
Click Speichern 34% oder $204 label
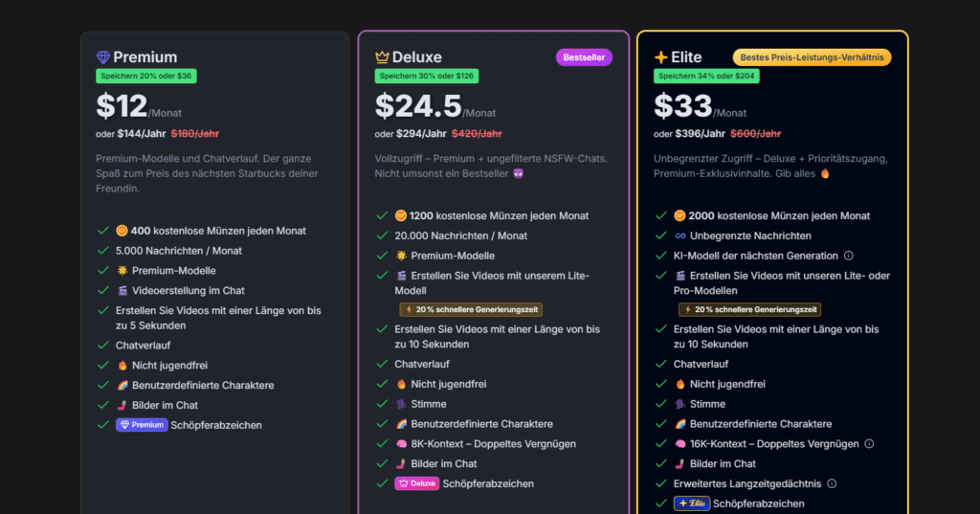coord(706,77)
